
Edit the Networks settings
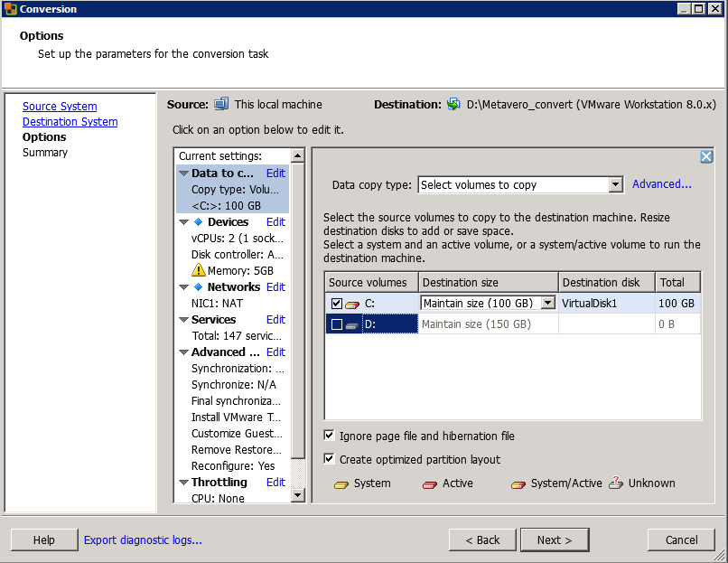coord(275,286)
